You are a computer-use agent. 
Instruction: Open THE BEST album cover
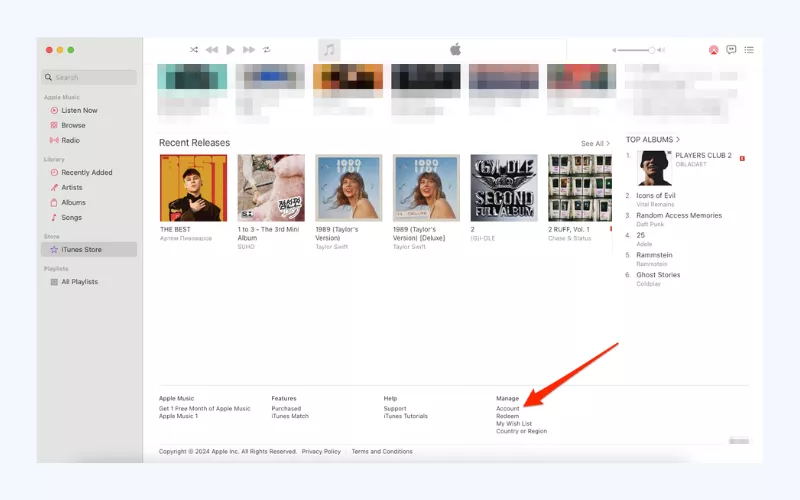click(193, 188)
